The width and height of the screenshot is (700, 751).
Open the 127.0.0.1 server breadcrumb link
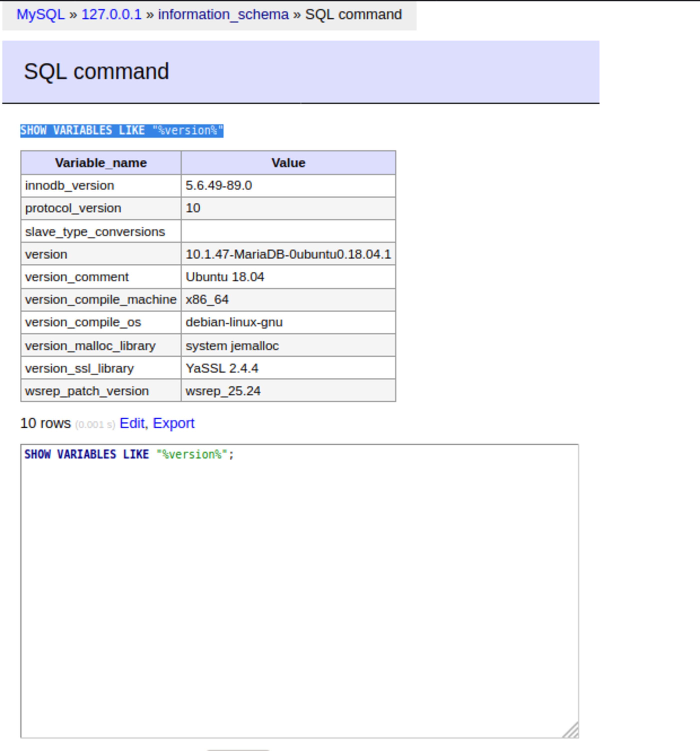tap(111, 15)
